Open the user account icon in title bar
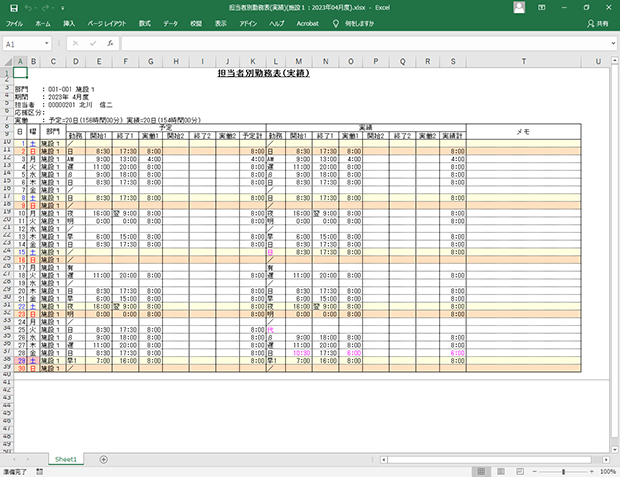 tap(521, 7)
